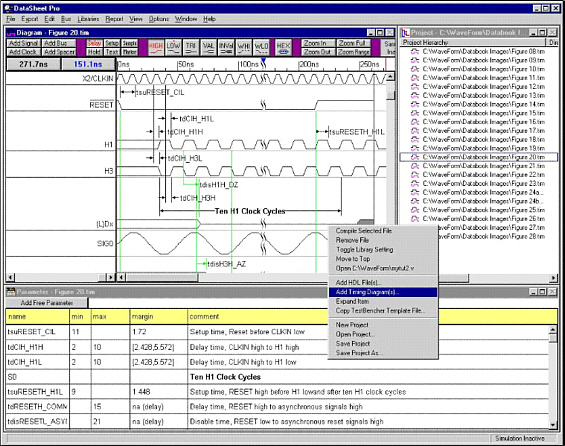565x446 pixels.
Task: Choose Save Project As in context menu
Action: pyautogui.click(x=383, y=353)
